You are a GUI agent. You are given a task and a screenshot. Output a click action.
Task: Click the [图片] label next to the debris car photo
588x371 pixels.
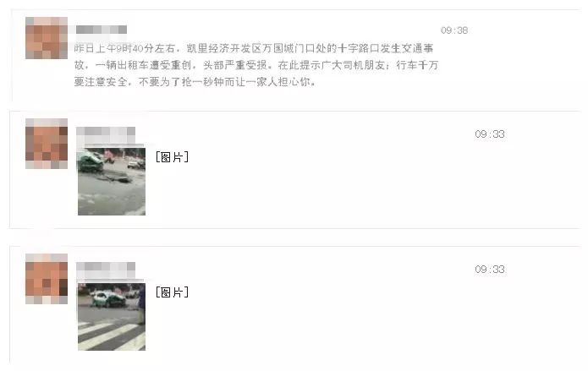point(172,157)
